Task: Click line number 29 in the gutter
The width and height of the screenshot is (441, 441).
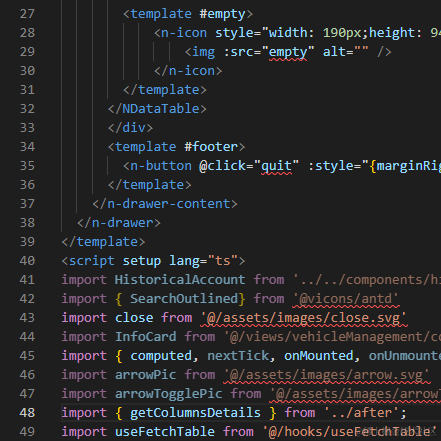Action: pyautogui.click(x=27, y=52)
